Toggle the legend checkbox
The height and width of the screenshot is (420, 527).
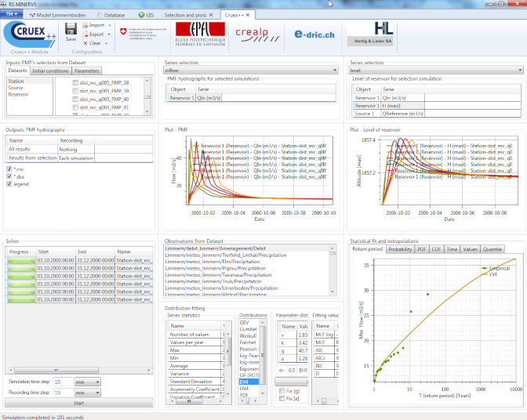(9, 184)
